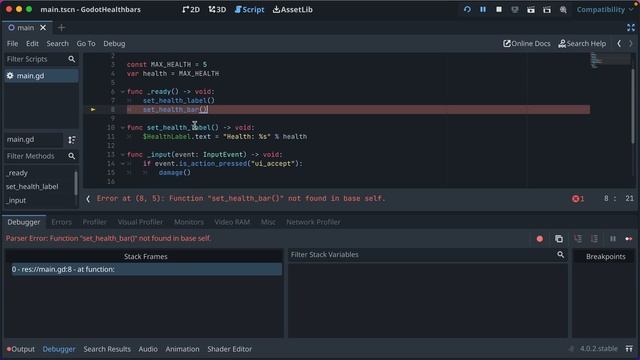Collapse the set_health_label function fold arrow
640x360 pixels.
pos(122,128)
